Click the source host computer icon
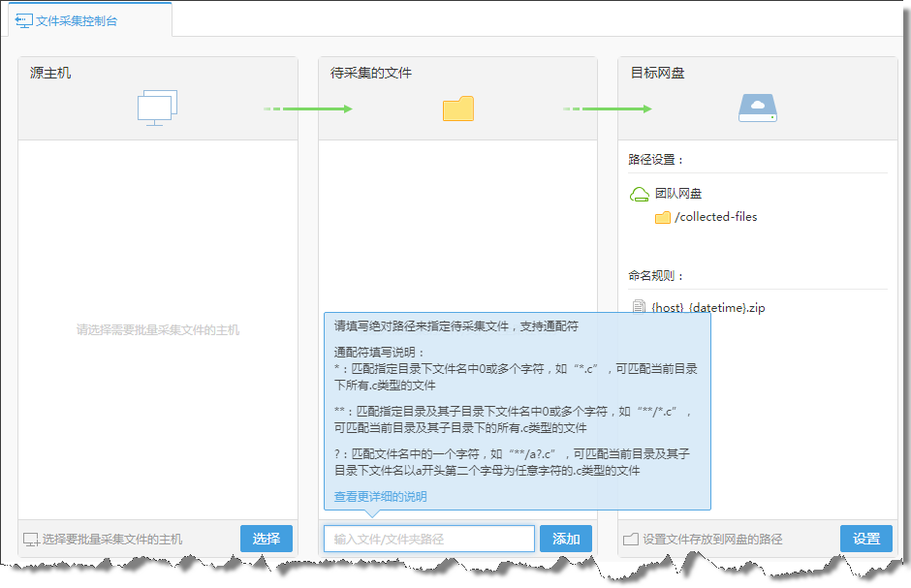The height and width of the screenshot is (588, 911). click(157, 108)
